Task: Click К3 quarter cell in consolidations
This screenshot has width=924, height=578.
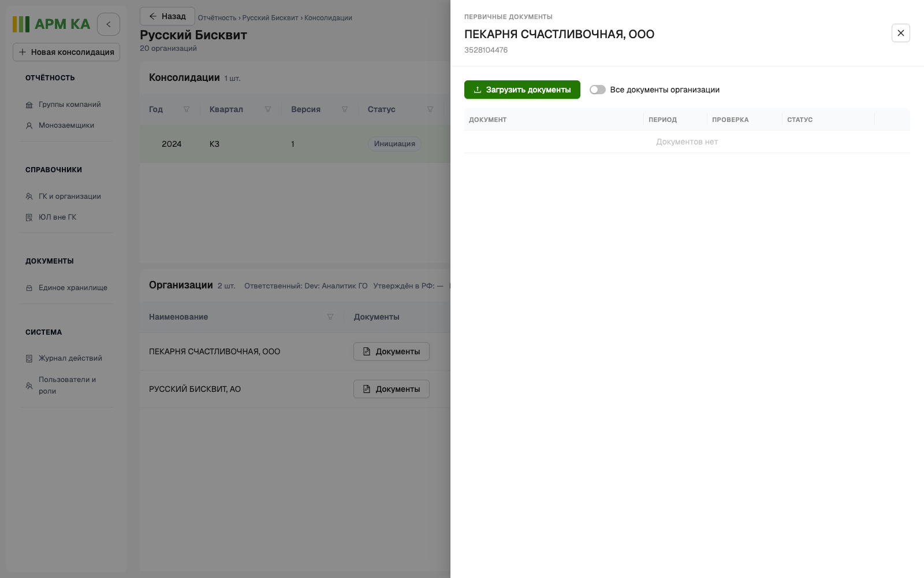Action: pos(214,144)
